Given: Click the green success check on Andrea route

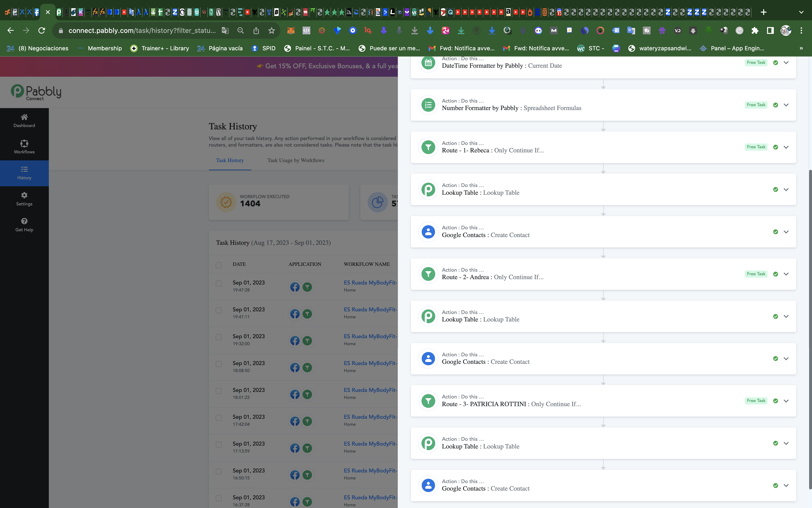Looking at the screenshot, I should pyautogui.click(x=776, y=274).
